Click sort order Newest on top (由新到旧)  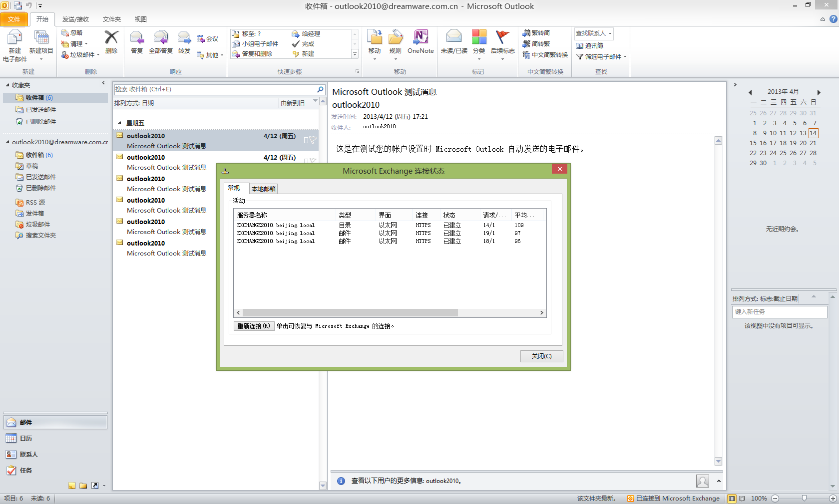coord(293,103)
